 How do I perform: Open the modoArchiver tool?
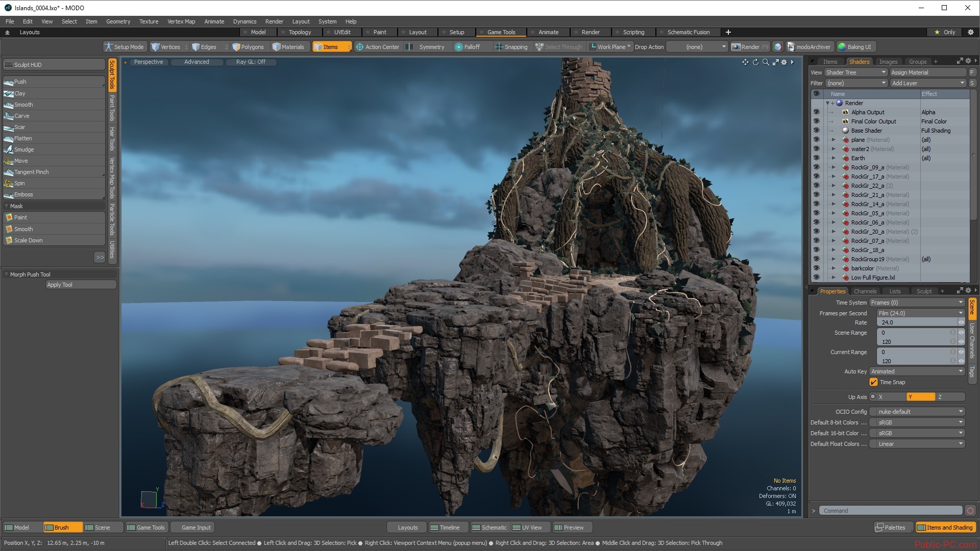tap(808, 47)
